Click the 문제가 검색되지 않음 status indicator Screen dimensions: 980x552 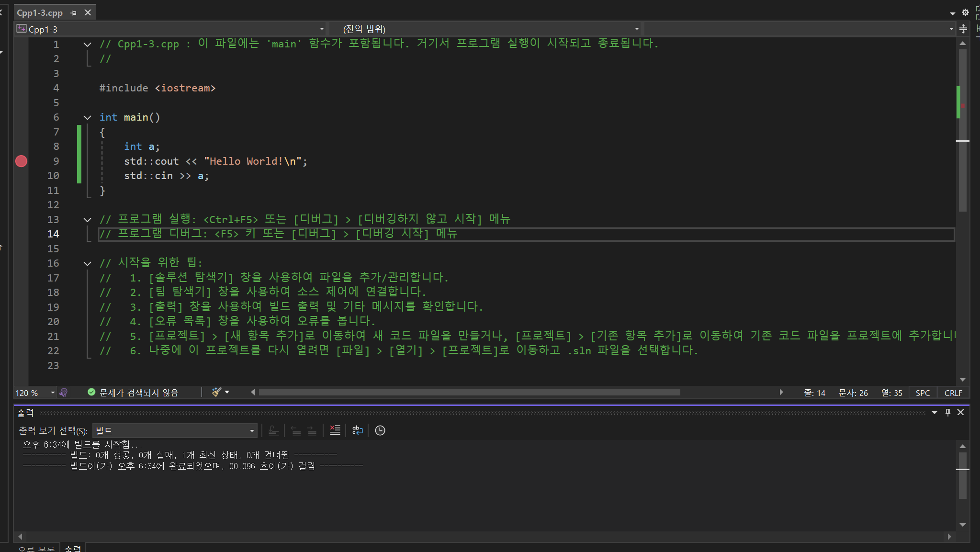133,393
